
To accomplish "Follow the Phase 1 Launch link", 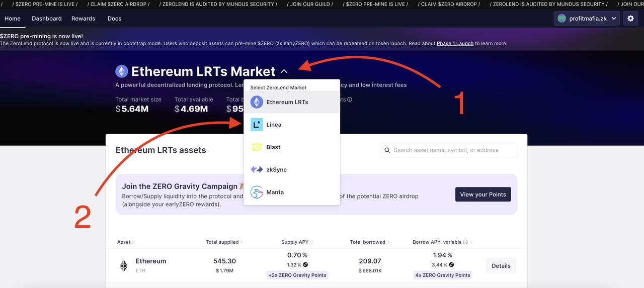I will 455,44.
